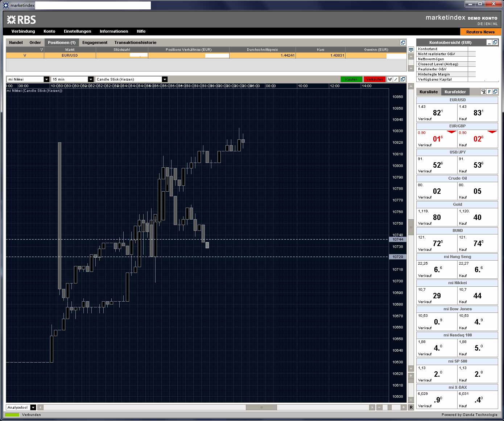This screenshot has width=504, height=421.
Task: Click the marketindex app icon in title bar
Action: (5, 5)
